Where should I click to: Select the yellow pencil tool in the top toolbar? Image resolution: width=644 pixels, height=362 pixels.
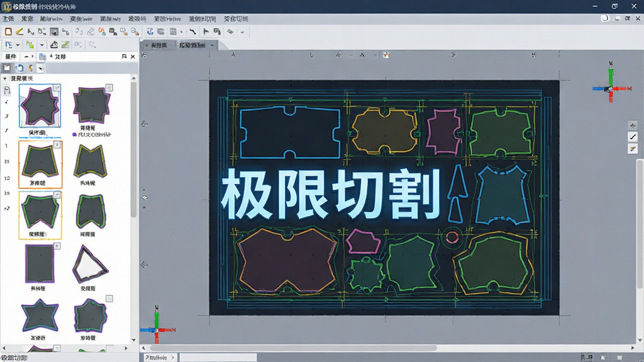[19, 31]
